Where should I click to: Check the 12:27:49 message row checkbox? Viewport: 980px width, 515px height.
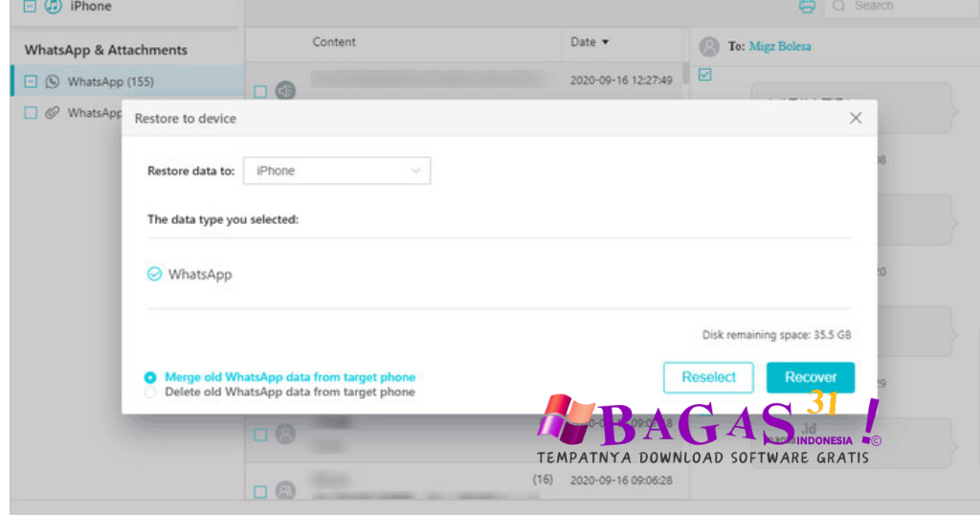260,92
